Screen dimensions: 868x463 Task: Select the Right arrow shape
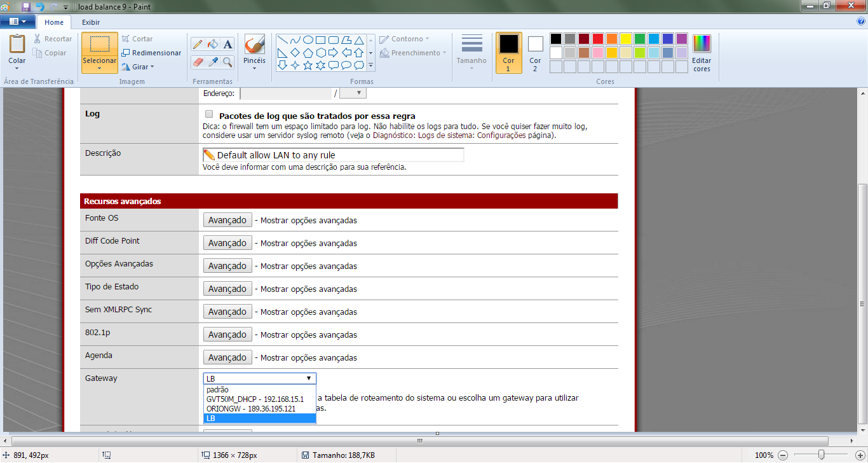click(334, 52)
